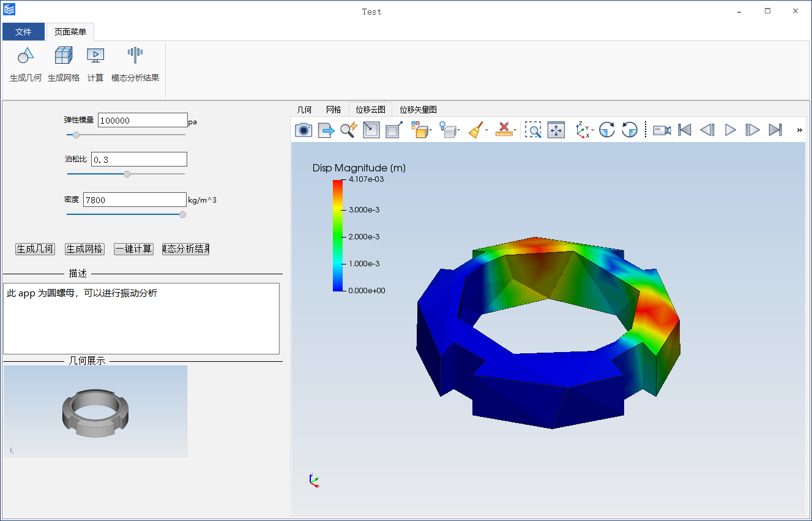Click the colored cube display icon
The height and width of the screenshot is (521, 812).
(419, 130)
